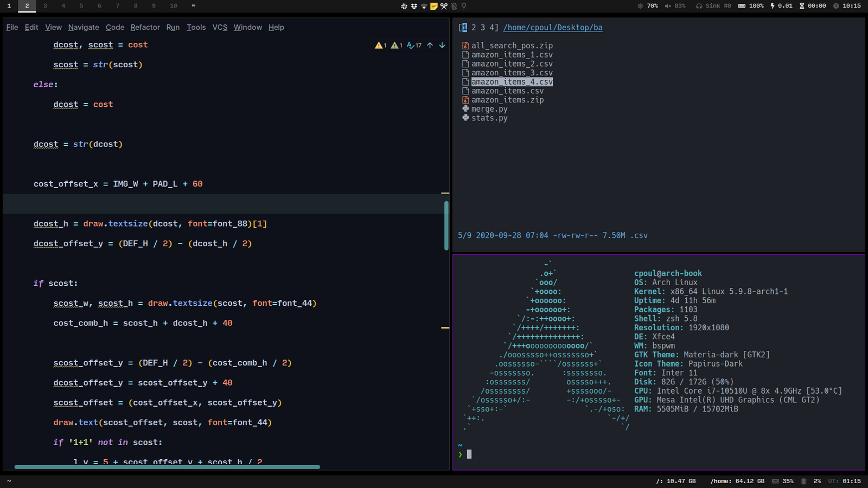Select ranger tab 1
This screenshot has width=868, height=488.
[x=464, y=28]
